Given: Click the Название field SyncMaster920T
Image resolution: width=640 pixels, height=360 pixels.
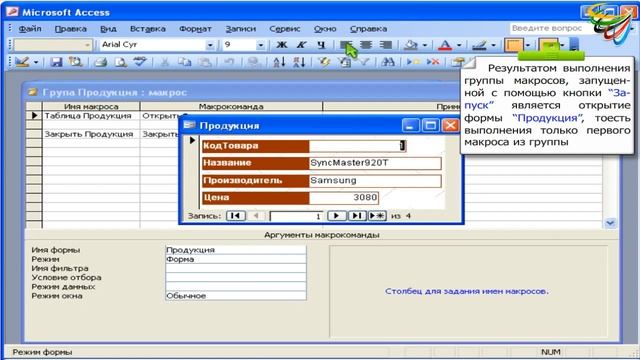Looking at the screenshot, I should click(375, 163).
